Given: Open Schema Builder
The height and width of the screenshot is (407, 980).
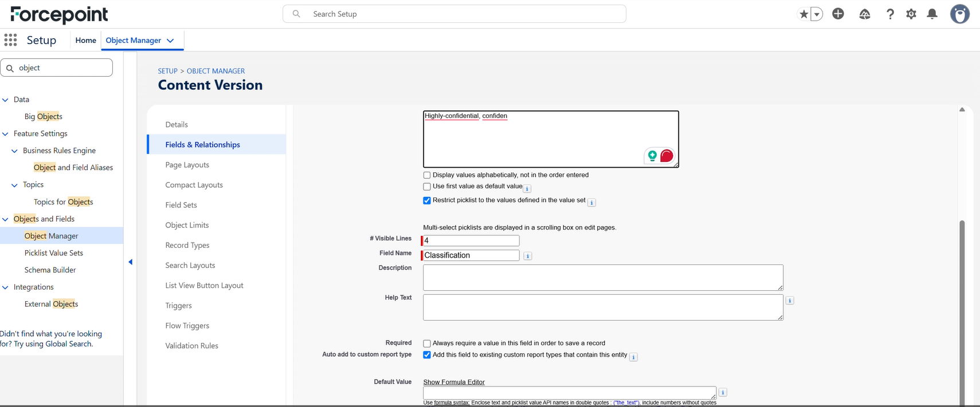Looking at the screenshot, I should click(x=50, y=270).
